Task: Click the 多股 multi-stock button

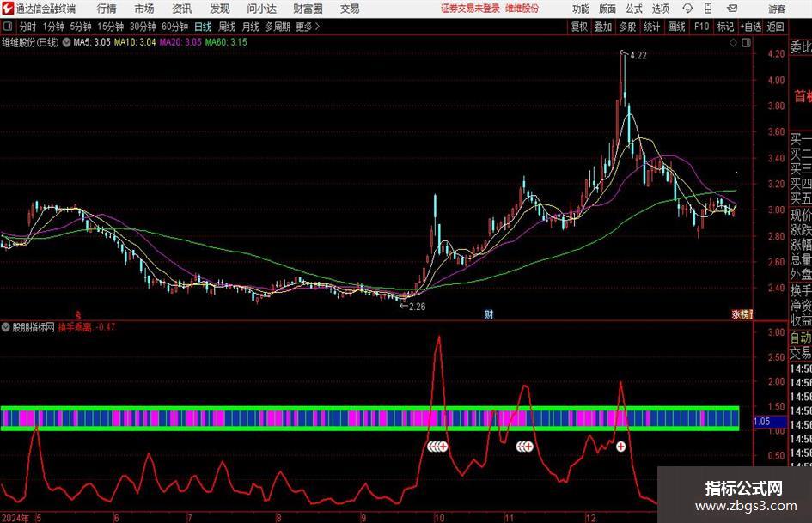Action: 627,27
